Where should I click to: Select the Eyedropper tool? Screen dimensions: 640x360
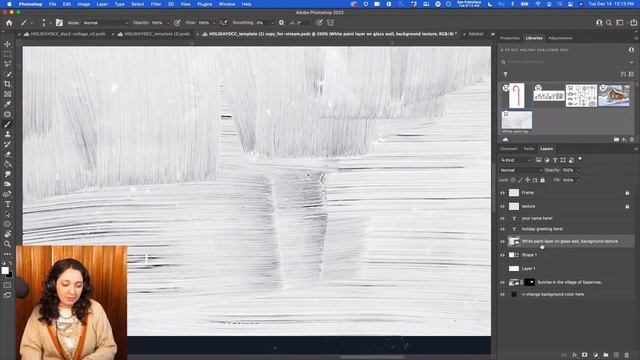click(x=7, y=104)
